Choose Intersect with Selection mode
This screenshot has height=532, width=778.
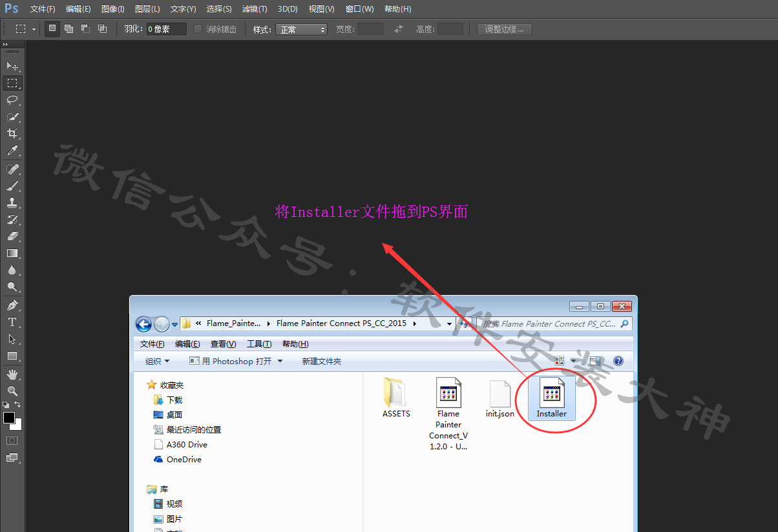click(x=102, y=29)
